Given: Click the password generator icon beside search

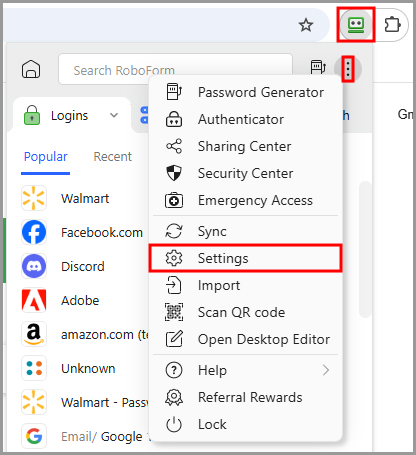Looking at the screenshot, I should [x=317, y=67].
